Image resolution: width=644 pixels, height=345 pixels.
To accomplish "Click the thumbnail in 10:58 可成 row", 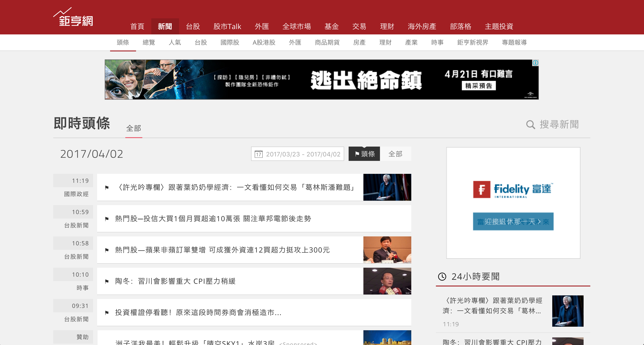I will [387, 250].
